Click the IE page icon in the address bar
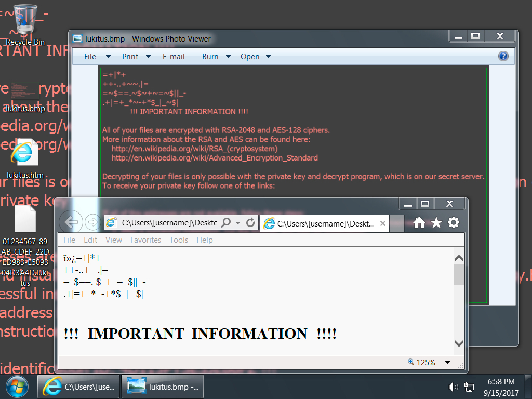This screenshot has height=399, width=532. point(111,222)
